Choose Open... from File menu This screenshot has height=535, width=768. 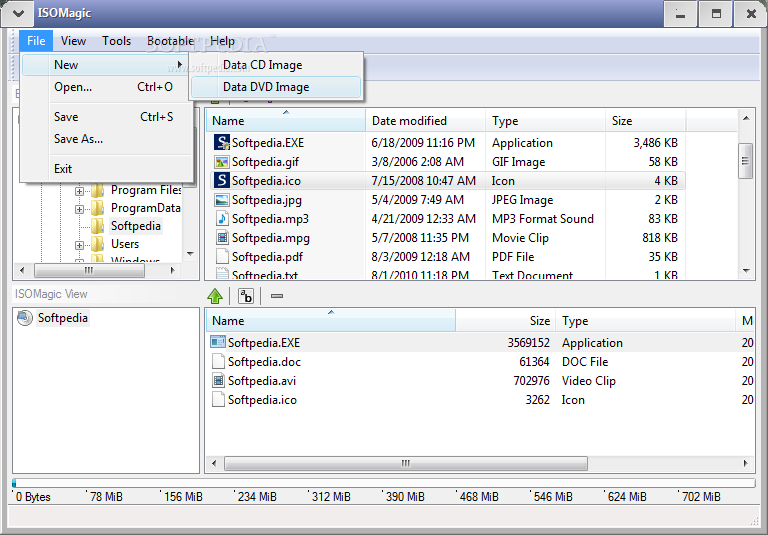coord(106,87)
